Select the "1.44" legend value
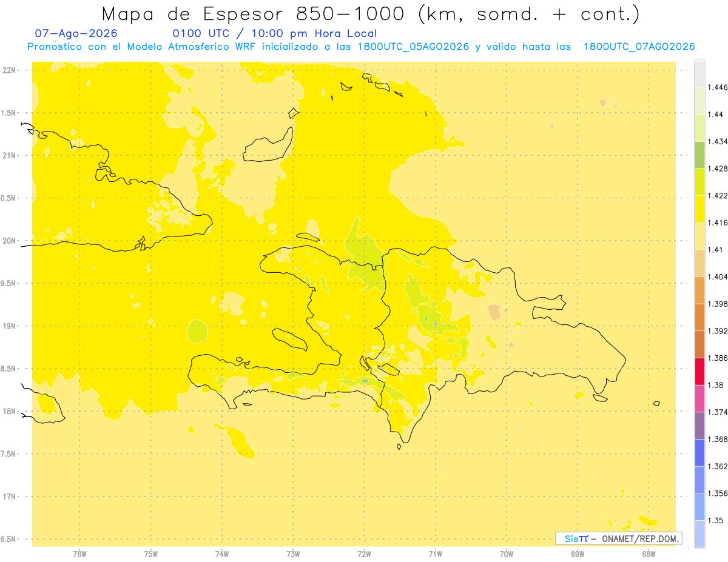Image resolution: width=728 pixels, height=562 pixels. (715, 115)
